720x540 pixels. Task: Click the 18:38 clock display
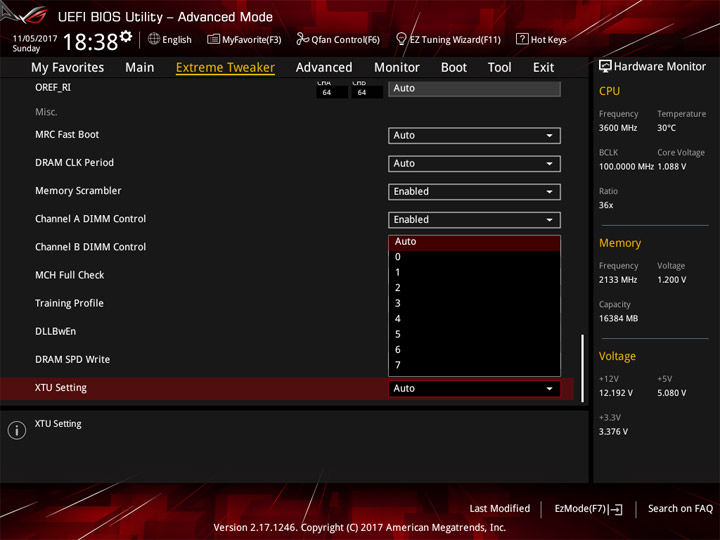coord(90,42)
